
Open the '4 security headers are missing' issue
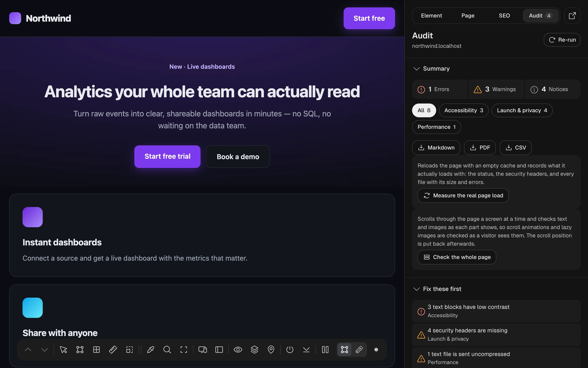[x=496, y=335]
